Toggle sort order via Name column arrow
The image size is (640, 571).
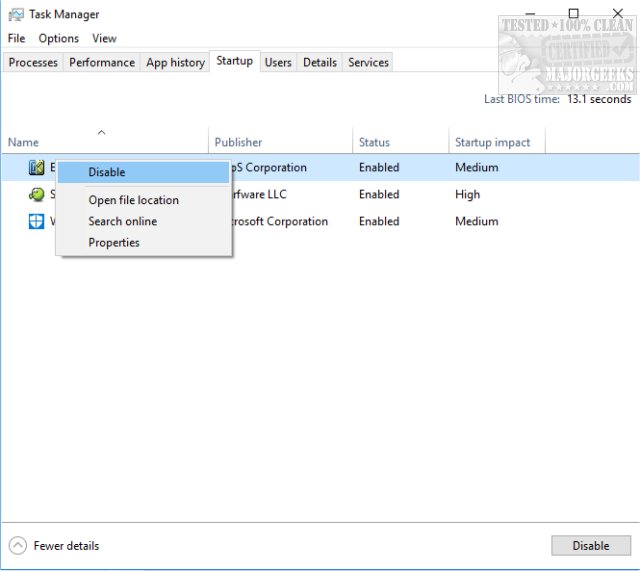[x=102, y=132]
